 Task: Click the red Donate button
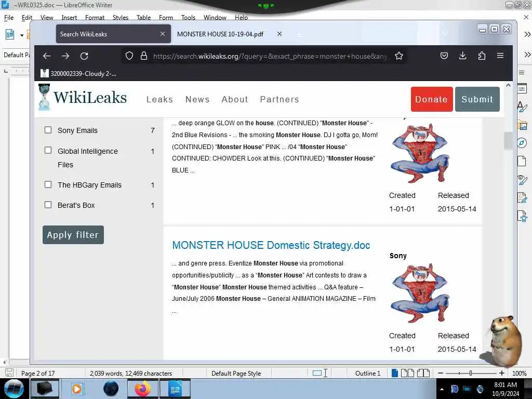(432, 99)
